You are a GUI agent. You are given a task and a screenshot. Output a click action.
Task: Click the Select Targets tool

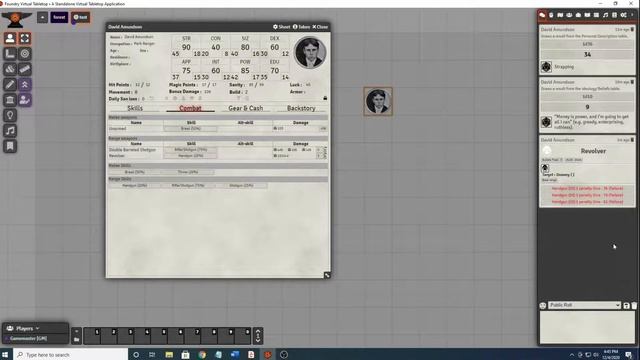click(x=25, y=53)
